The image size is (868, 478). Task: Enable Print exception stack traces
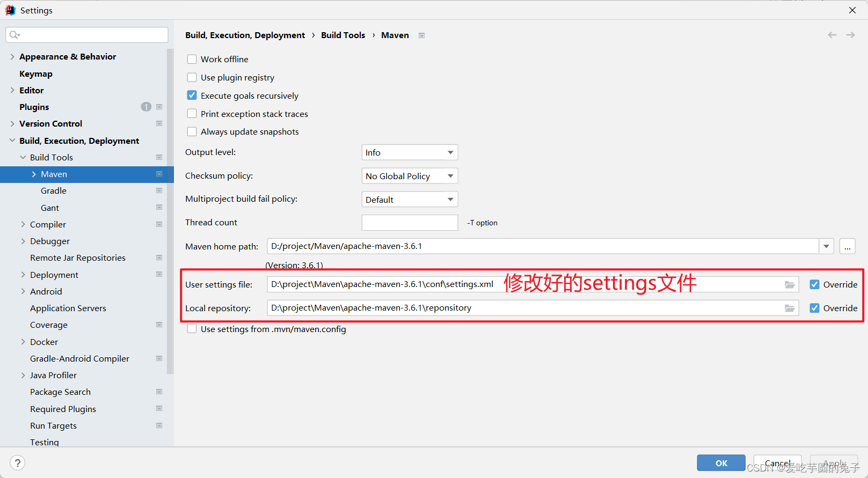click(x=192, y=114)
